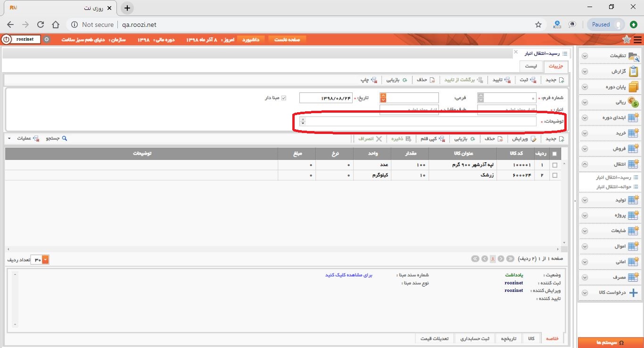Collapse the انتقال sidebar section
The width and height of the screenshot is (644, 348).
[585, 164]
